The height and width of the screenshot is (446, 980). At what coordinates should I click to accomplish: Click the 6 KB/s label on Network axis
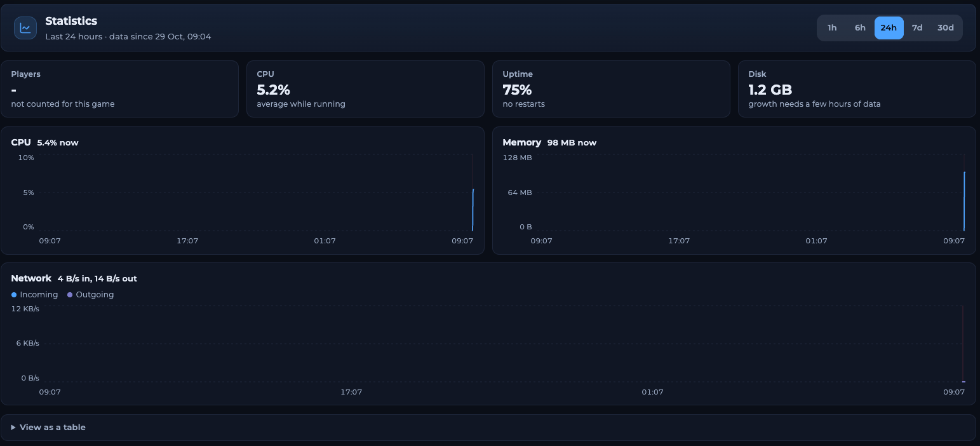click(28, 343)
